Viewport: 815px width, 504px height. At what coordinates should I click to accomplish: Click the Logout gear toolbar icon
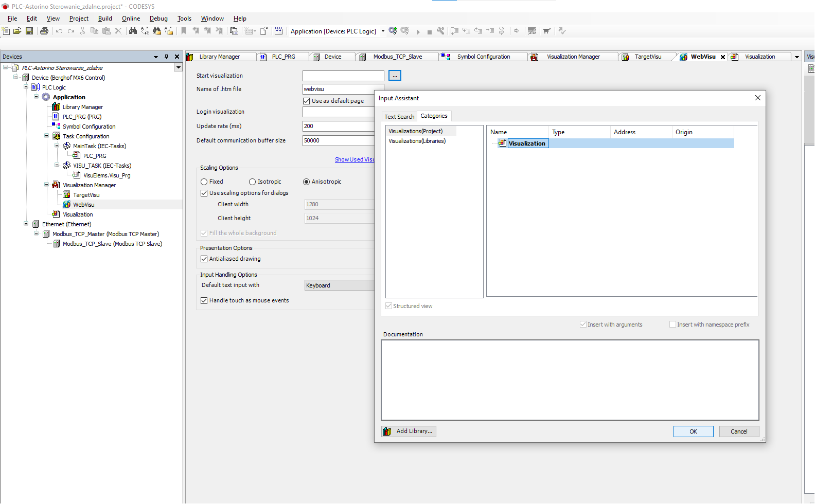(405, 31)
